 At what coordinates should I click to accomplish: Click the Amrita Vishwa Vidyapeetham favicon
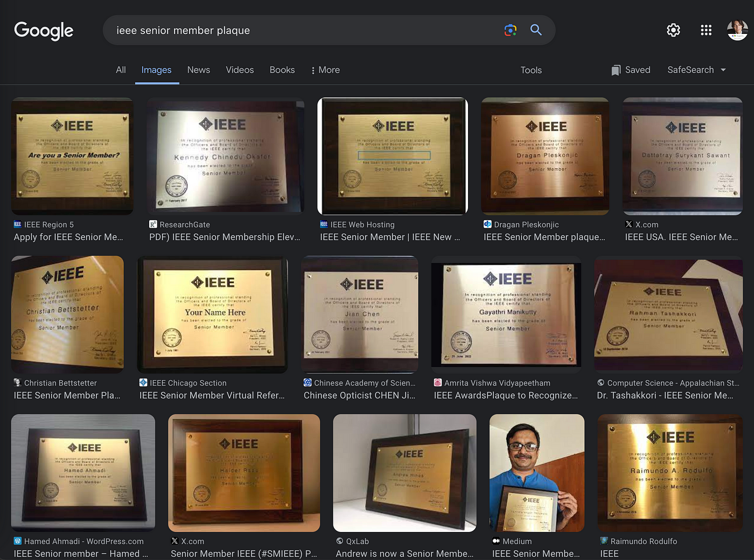click(438, 383)
